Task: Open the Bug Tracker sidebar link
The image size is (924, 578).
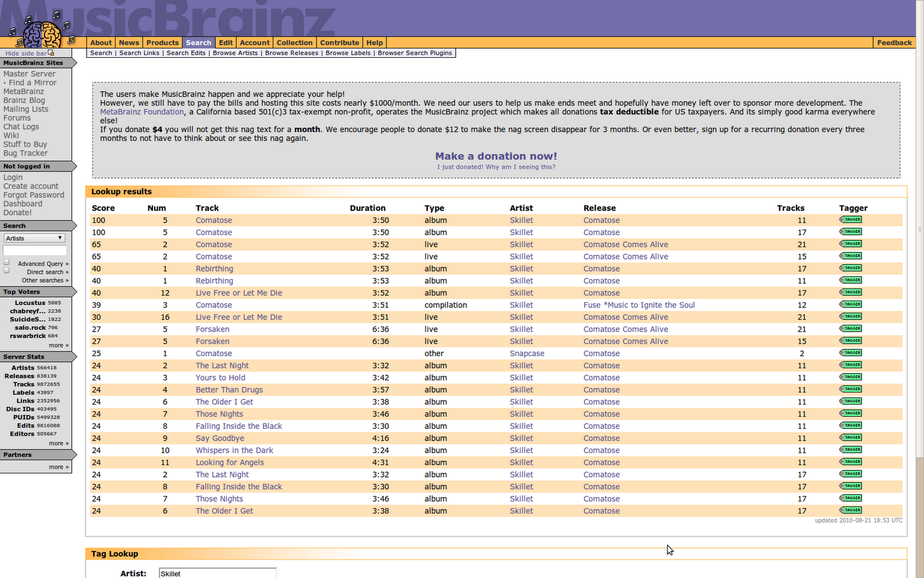Action: pyautogui.click(x=25, y=153)
